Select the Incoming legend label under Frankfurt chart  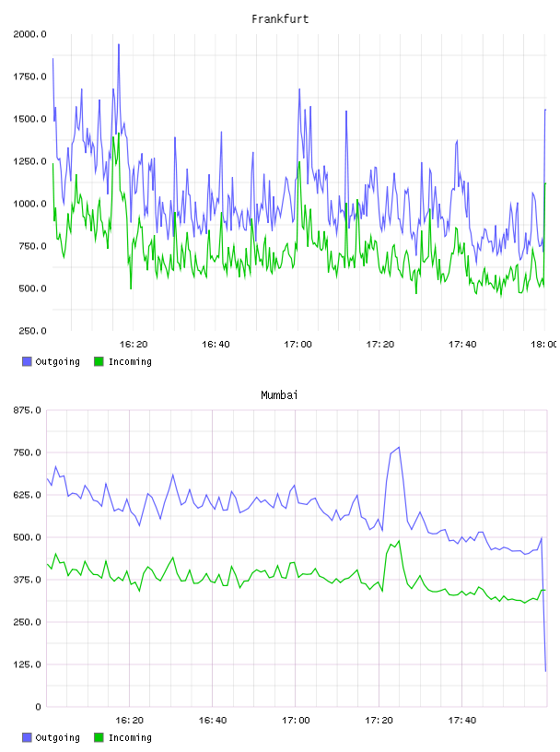click(130, 362)
